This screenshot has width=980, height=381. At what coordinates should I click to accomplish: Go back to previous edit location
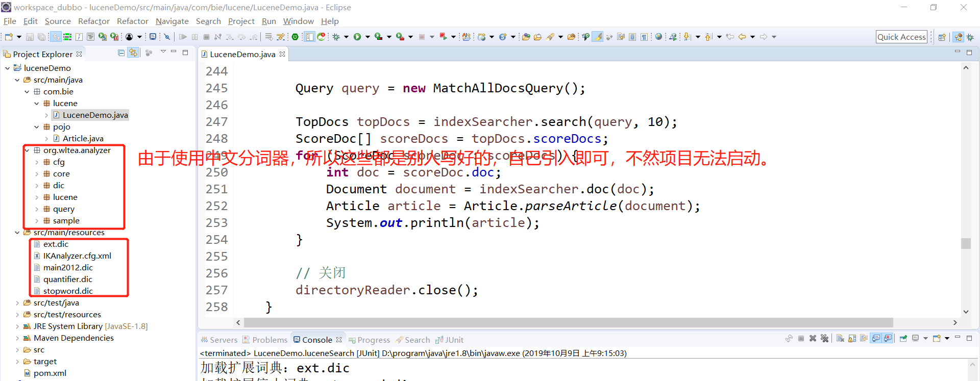730,37
